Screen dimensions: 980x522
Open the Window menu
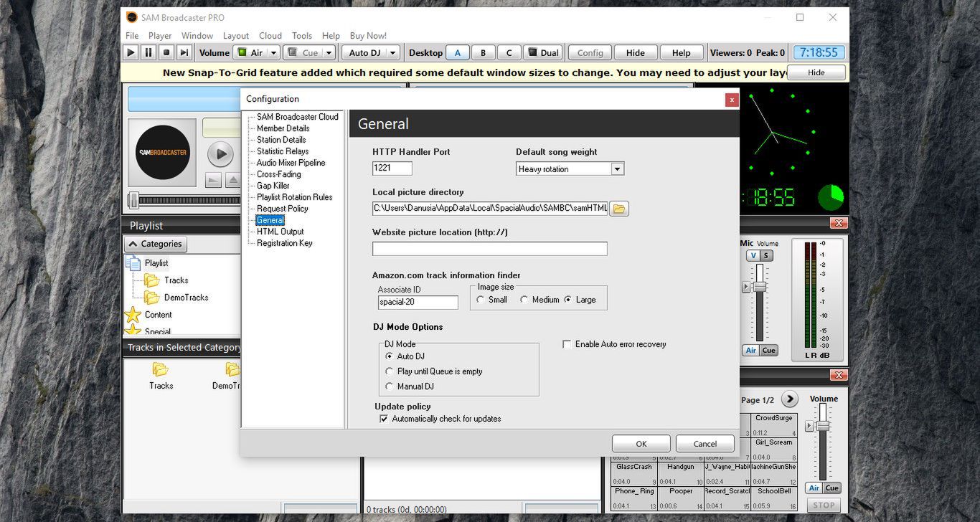tap(197, 35)
